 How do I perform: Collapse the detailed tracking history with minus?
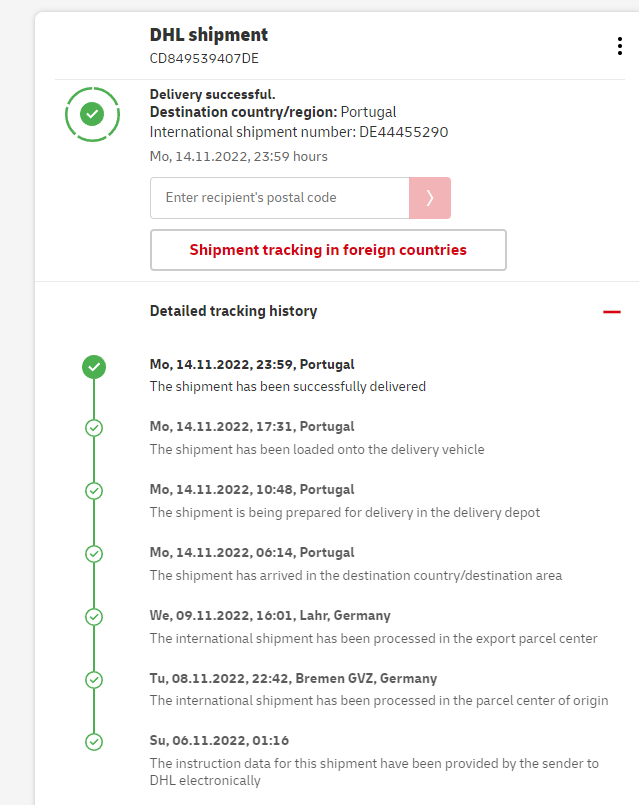tap(612, 312)
